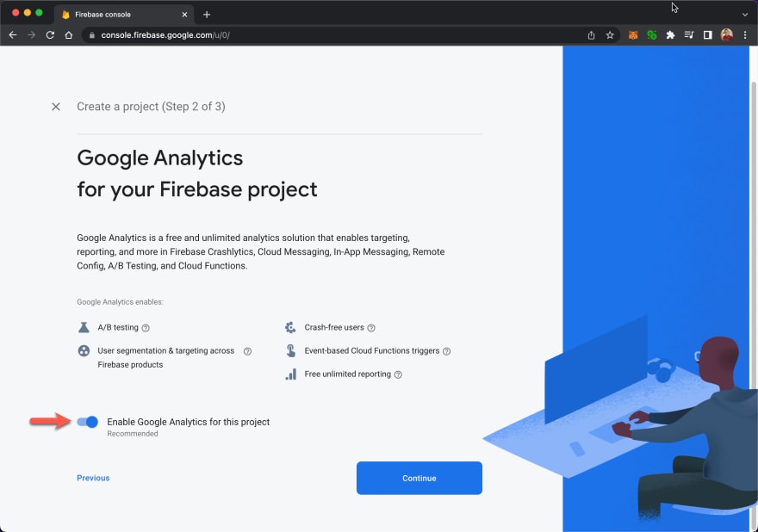Click the A/B testing flask icon
758x532 pixels.
click(x=84, y=327)
